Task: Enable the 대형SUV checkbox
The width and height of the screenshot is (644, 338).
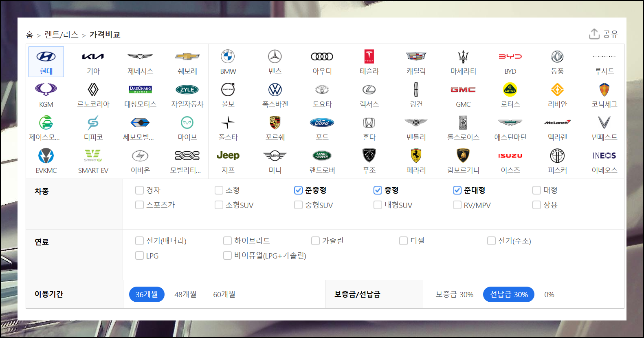Action: (378, 205)
